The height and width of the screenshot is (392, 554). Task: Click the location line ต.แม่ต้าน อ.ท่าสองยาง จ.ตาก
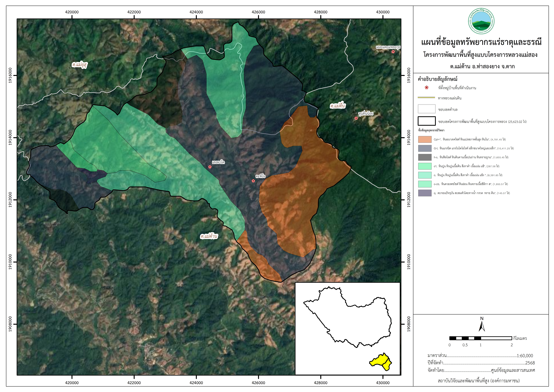click(x=483, y=66)
